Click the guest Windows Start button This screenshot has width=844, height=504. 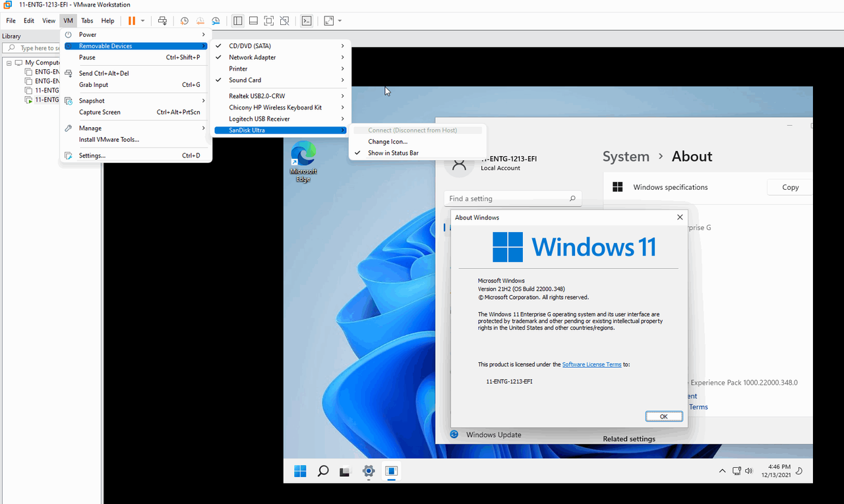(301, 471)
